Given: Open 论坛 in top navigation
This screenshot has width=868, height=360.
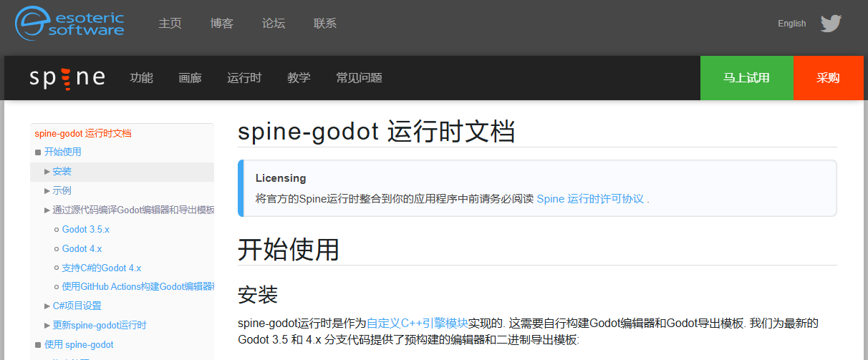Looking at the screenshot, I should 274,24.
